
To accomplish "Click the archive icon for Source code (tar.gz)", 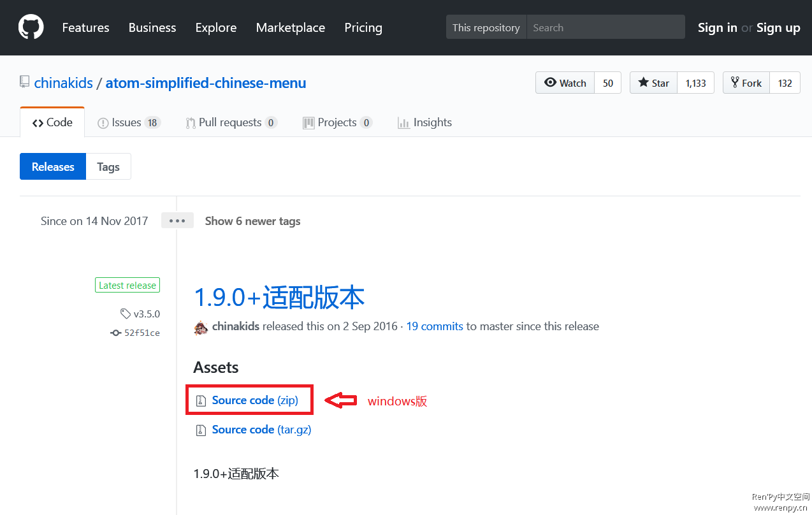I will [x=201, y=430].
